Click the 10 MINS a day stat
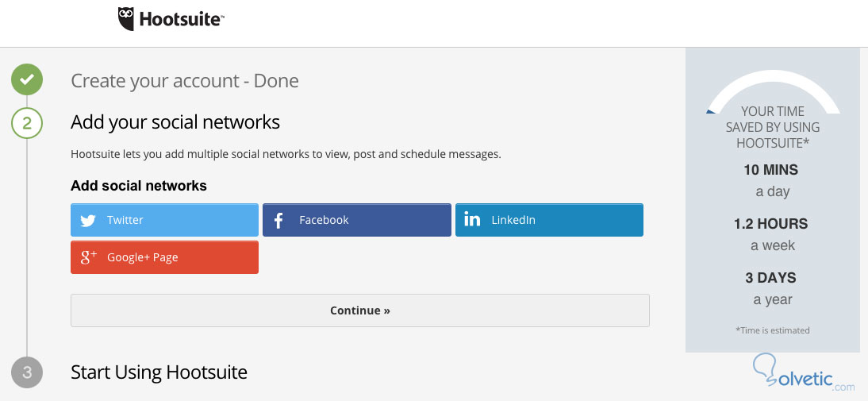The width and height of the screenshot is (868, 401). (771, 180)
